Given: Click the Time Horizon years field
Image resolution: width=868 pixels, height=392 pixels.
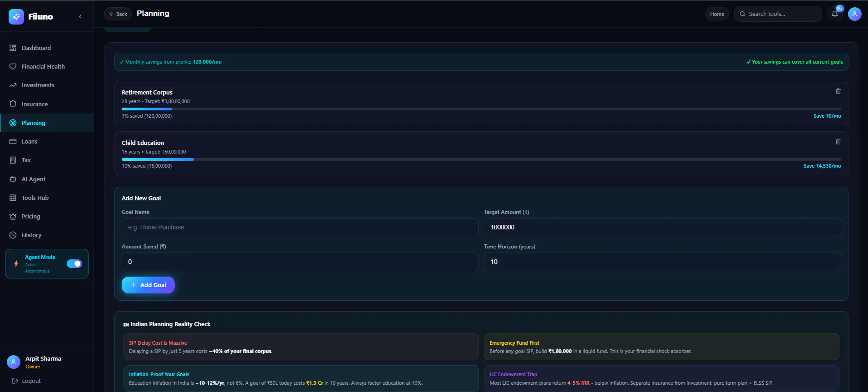Looking at the screenshot, I should pos(662,262).
